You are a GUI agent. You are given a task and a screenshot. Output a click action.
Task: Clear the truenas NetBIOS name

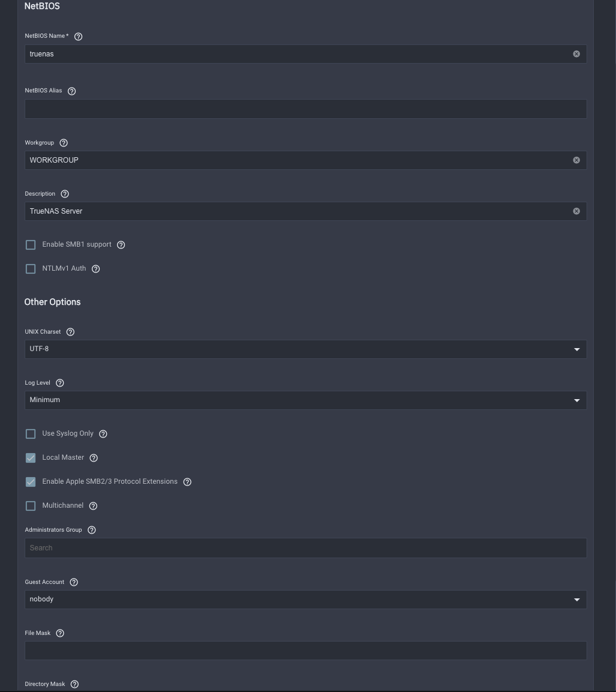(x=576, y=54)
